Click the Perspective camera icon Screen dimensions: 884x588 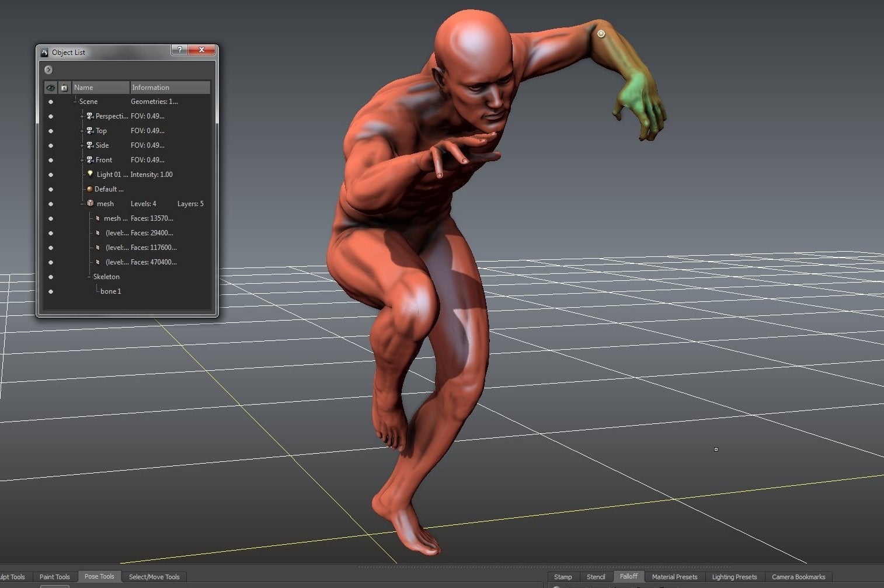90,116
